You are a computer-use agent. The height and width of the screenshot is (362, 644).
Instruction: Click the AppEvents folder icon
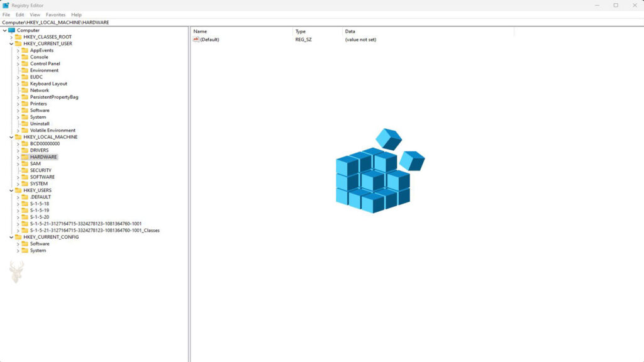pos(25,50)
